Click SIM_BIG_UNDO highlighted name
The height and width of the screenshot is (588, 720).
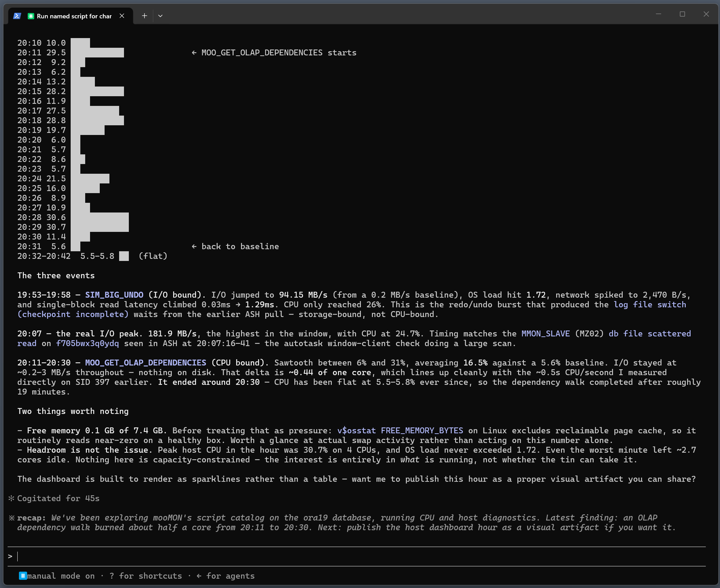click(114, 295)
